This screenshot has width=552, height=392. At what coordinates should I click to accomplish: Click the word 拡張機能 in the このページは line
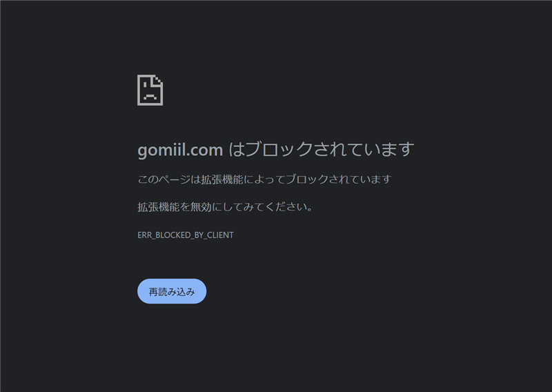coord(222,179)
